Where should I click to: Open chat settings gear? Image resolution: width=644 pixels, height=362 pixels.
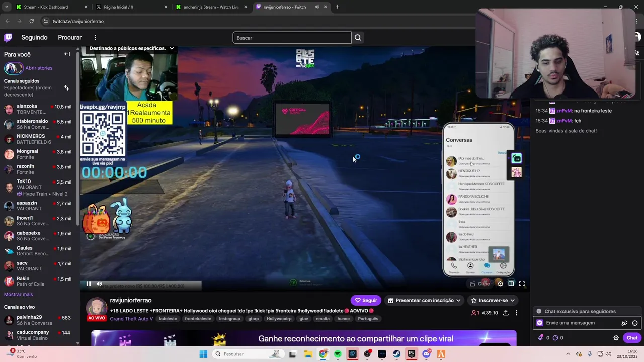pos(616,338)
